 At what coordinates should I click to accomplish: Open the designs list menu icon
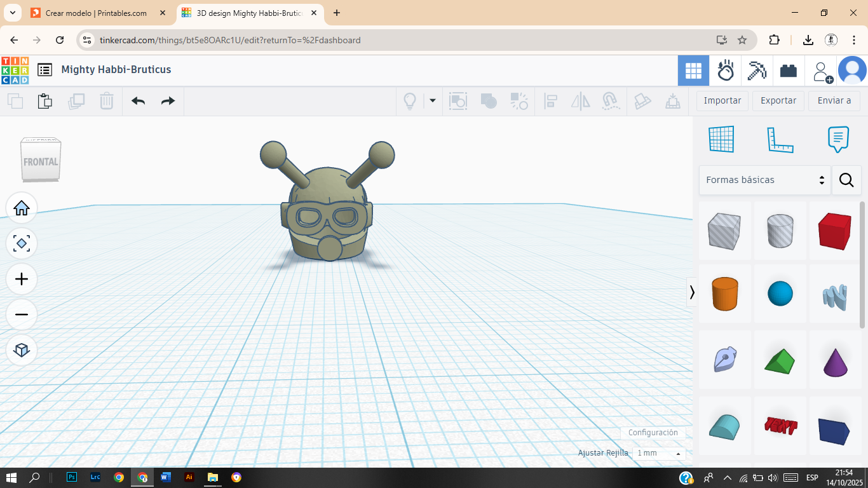tap(44, 70)
